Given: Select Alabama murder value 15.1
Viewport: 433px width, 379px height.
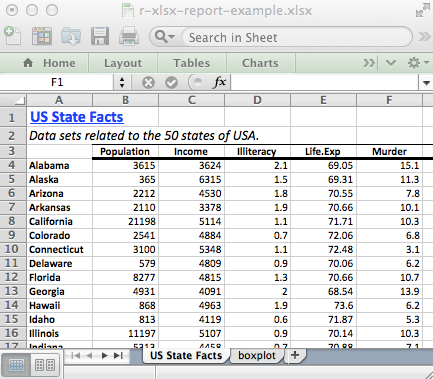Looking at the screenshot, I should (389, 166).
